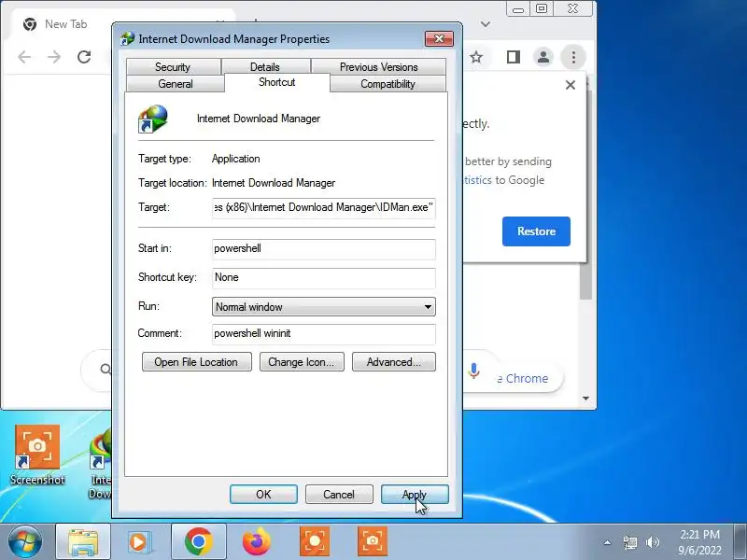Switch to the Security tab
Image resolution: width=747 pixels, height=560 pixels.
coord(174,66)
